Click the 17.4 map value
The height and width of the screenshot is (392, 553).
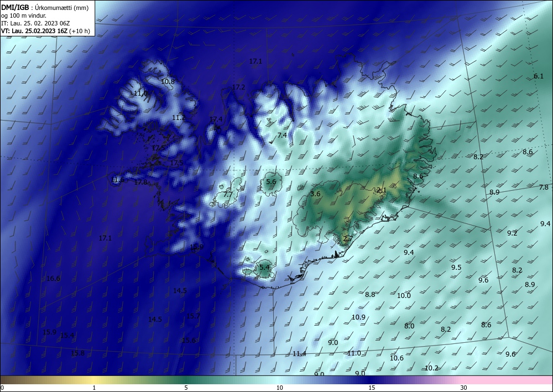[x=216, y=119]
